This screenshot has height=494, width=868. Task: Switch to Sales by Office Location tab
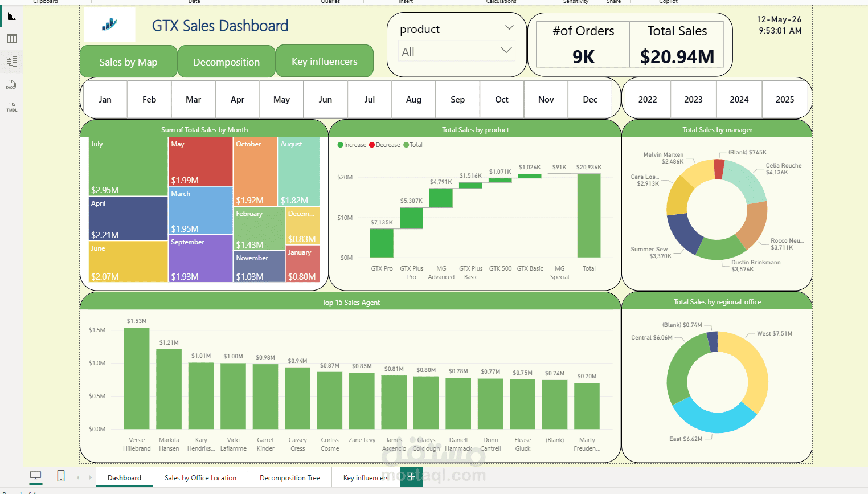pos(200,477)
